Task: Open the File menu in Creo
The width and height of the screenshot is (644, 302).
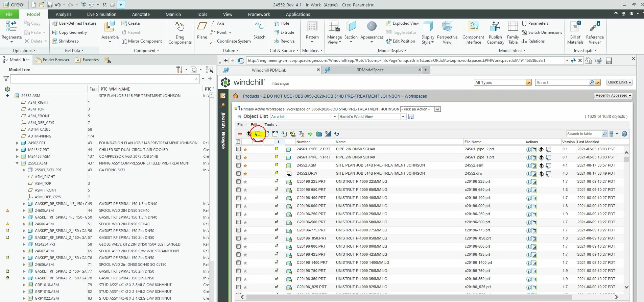Action: (9, 14)
